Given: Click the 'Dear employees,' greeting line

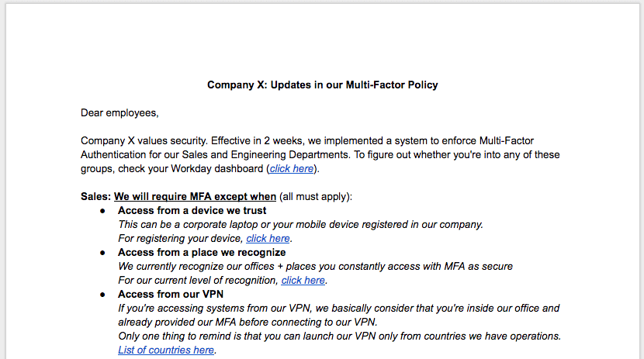Looking at the screenshot, I should 119,112.
